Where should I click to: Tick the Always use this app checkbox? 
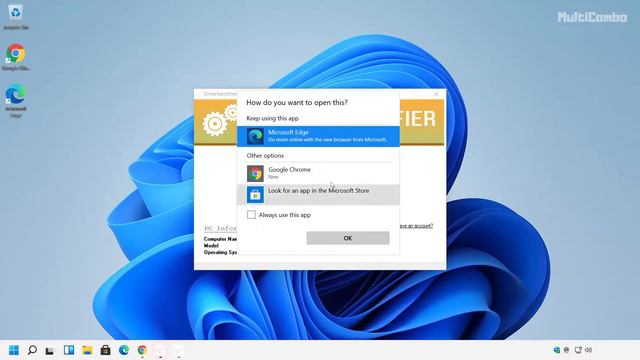tap(251, 215)
